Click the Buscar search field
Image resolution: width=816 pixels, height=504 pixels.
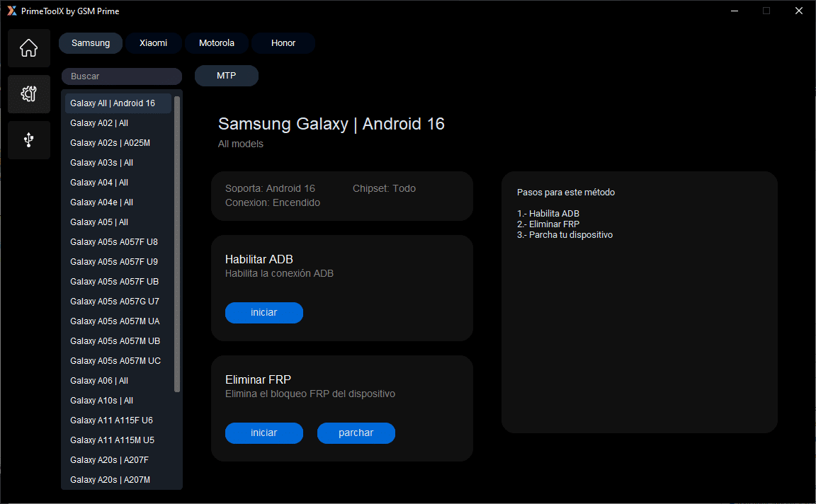tap(121, 76)
